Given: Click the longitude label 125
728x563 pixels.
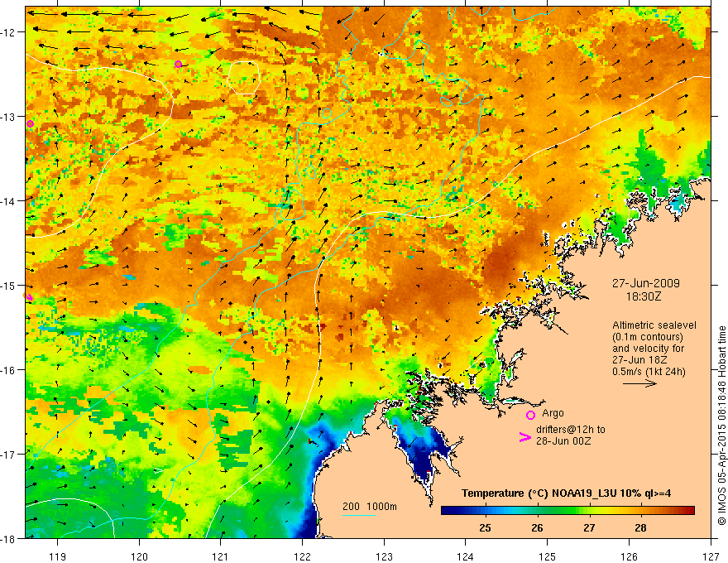Looking at the screenshot, I should [x=548, y=556].
